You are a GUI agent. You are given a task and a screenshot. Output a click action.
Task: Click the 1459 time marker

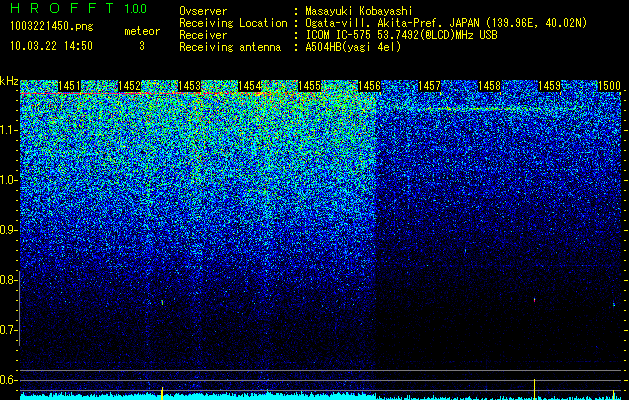[549, 86]
